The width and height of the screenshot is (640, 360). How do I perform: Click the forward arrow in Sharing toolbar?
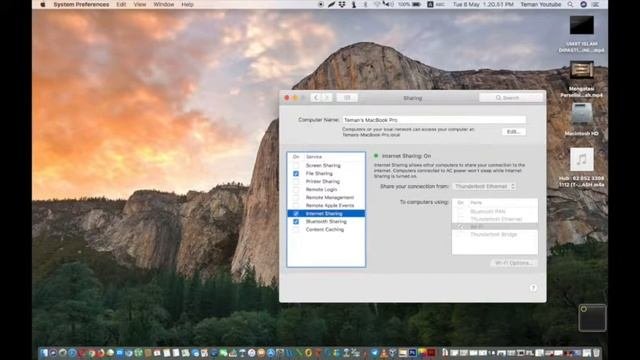pyautogui.click(x=327, y=98)
